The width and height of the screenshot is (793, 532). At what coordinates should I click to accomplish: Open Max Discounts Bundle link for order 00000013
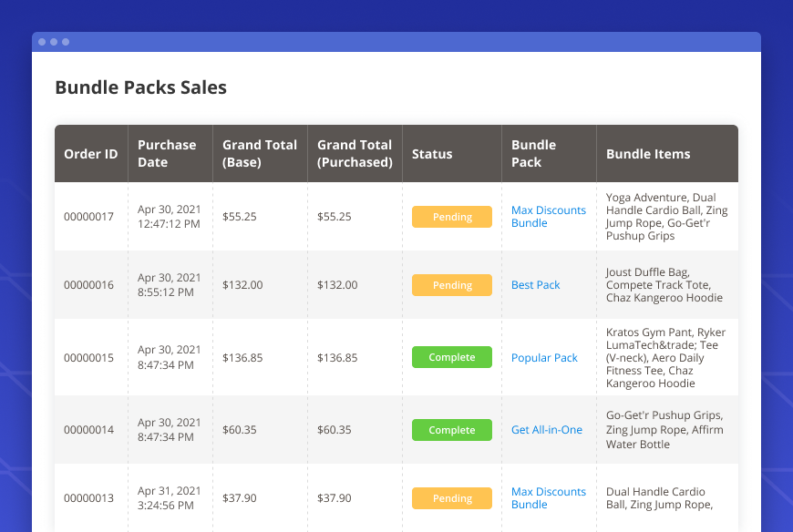pos(548,498)
